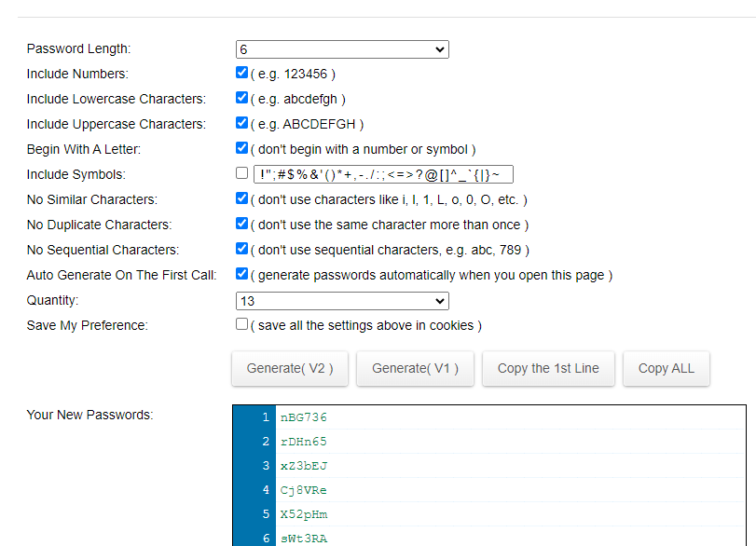This screenshot has width=756, height=546.
Task: Toggle Include Uppercase Characters checkbox
Action: click(242, 123)
